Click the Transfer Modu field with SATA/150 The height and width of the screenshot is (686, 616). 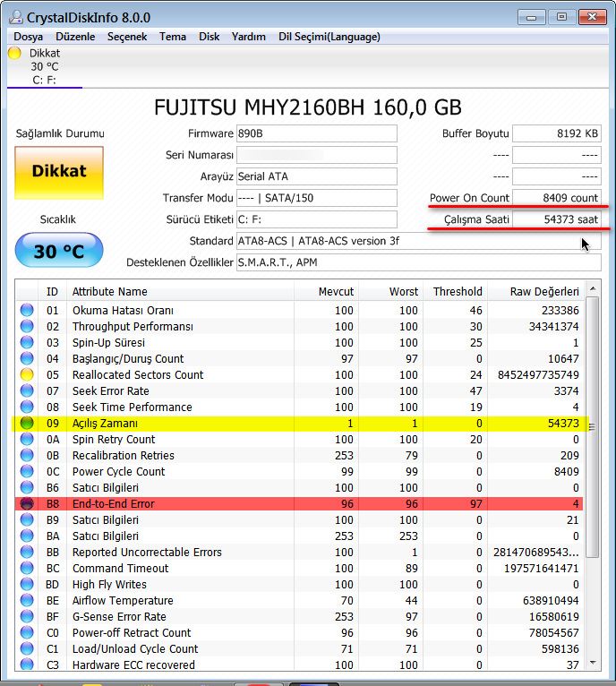point(317,198)
